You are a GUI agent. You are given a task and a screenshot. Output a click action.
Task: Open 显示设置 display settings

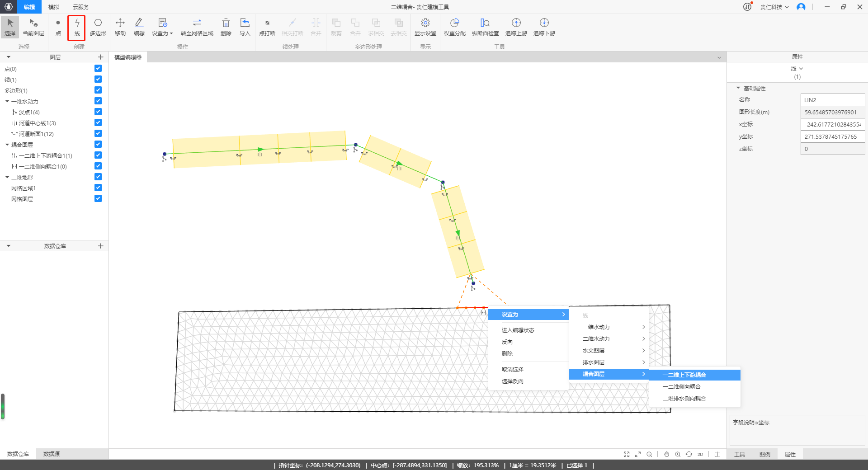[425, 27]
